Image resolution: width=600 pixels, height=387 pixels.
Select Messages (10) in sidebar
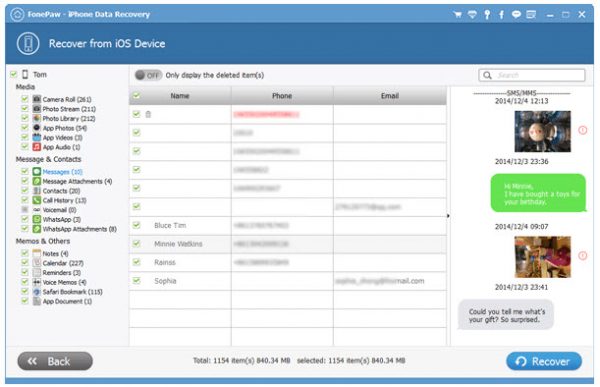pos(62,172)
